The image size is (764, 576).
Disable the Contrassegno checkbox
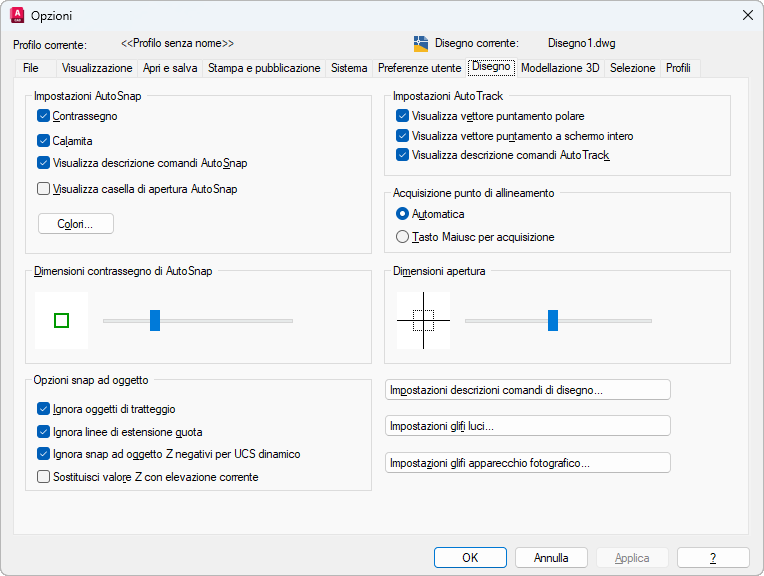coord(44,116)
